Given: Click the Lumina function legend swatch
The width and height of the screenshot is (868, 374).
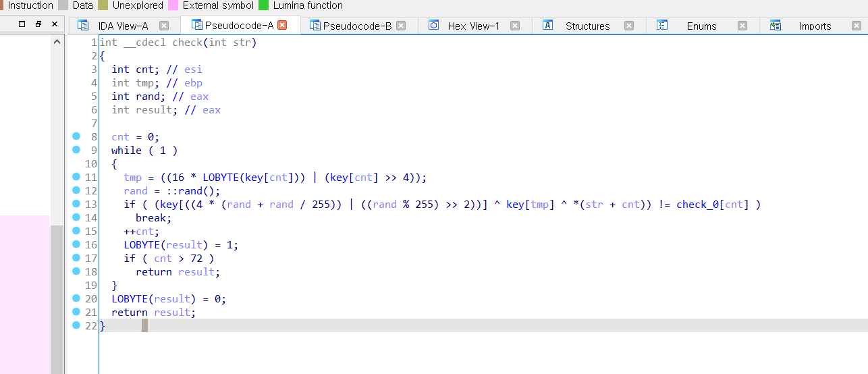Looking at the screenshot, I should 263,5.
